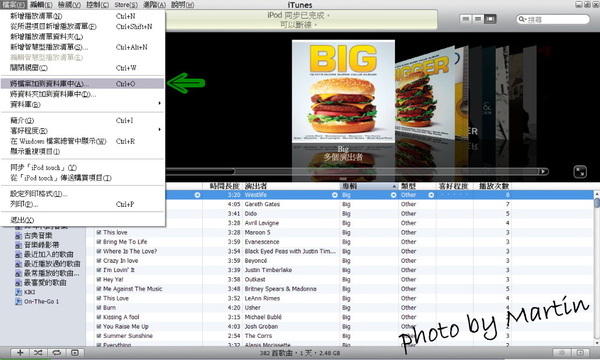Viewport: 600px width, 360px height.
Task: Open 最常播放的歌曲 playlist icon
Action: (x=18, y=273)
